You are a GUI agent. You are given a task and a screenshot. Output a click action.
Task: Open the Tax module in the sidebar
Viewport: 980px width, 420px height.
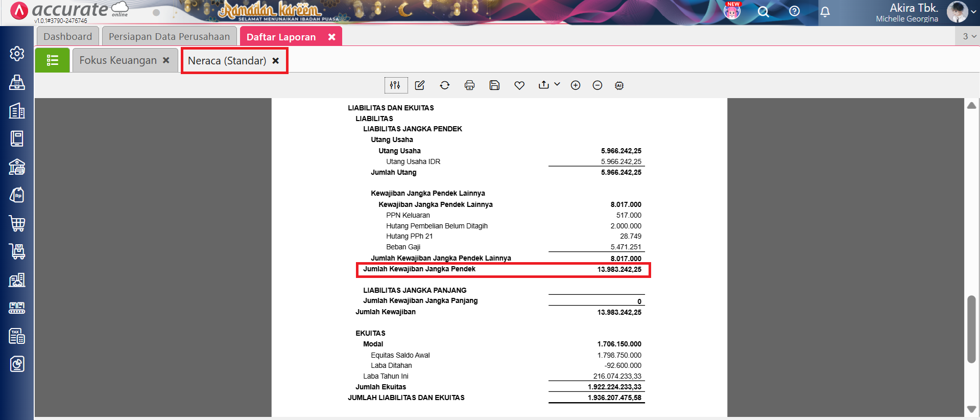[17, 336]
